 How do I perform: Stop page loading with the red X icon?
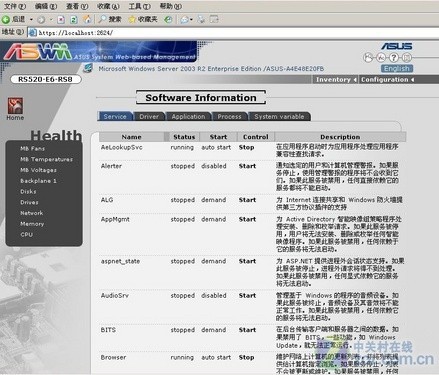click(x=61, y=20)
